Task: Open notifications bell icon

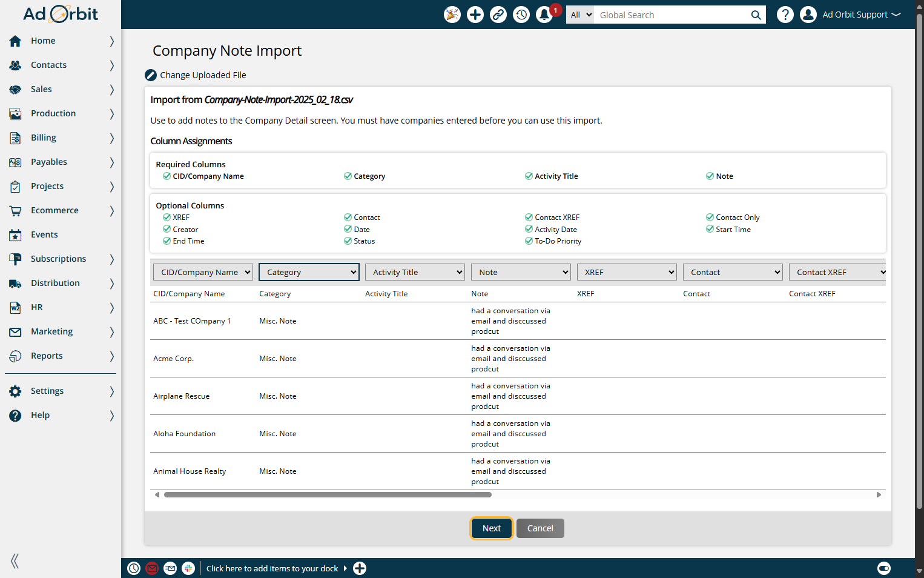Action: point(544,15)
